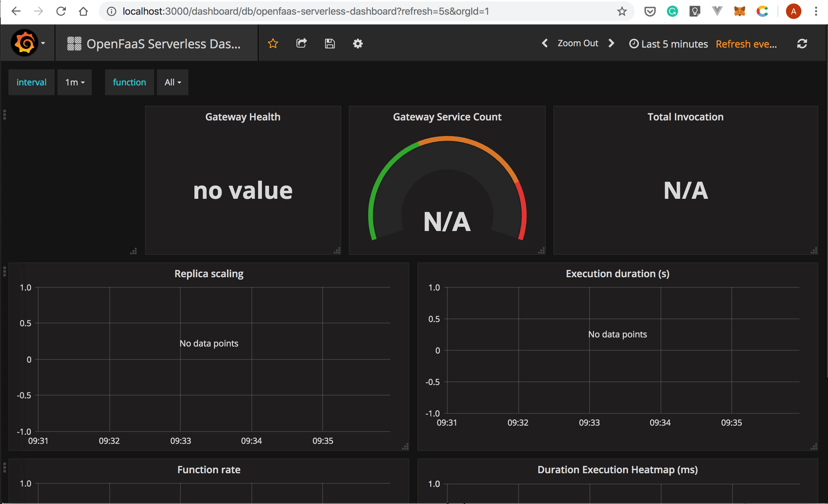Grab the Replica scaling panel resize handle
Image resolution: width=828 pixels, height=504 pixels.
coord(405,447)
